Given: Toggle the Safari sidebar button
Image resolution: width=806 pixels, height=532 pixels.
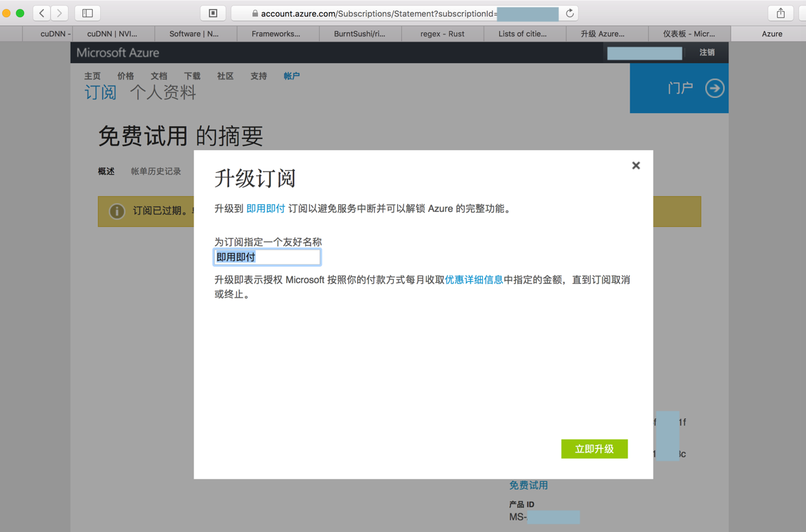Looking at the screenshot, I should [87, 13].
